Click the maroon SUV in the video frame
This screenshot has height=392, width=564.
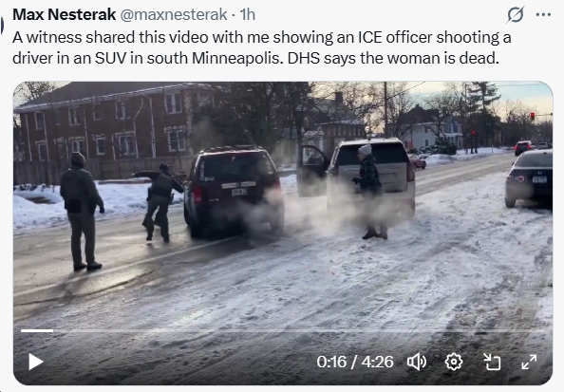pyautogui.click(x=234, y=191)
